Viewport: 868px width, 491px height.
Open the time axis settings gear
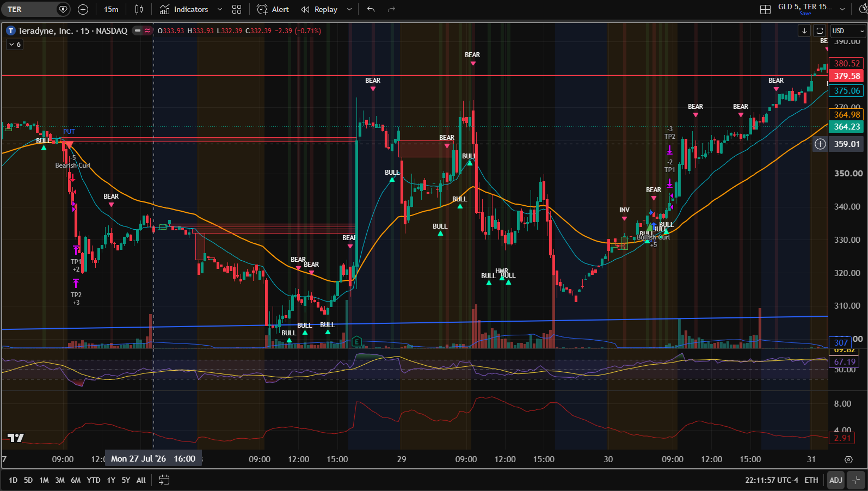[848, 459]
